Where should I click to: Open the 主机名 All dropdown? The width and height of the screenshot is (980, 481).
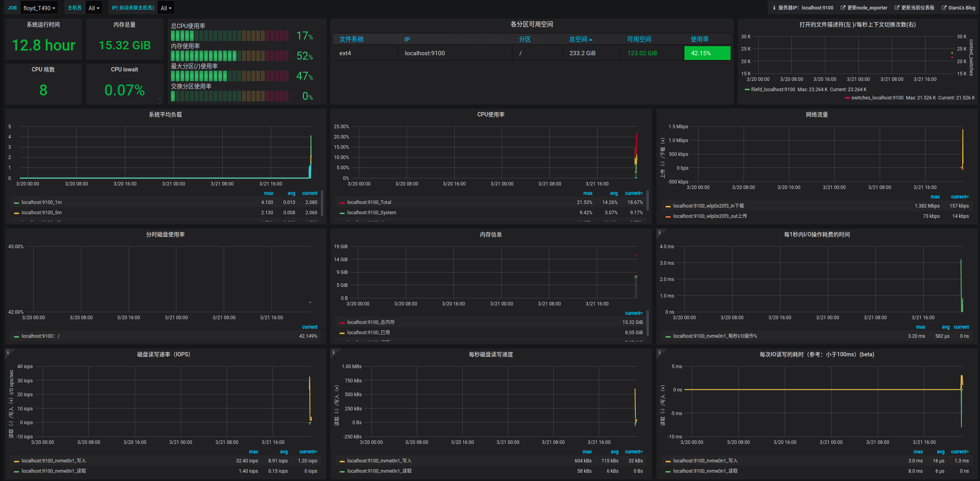click(94, 8)
